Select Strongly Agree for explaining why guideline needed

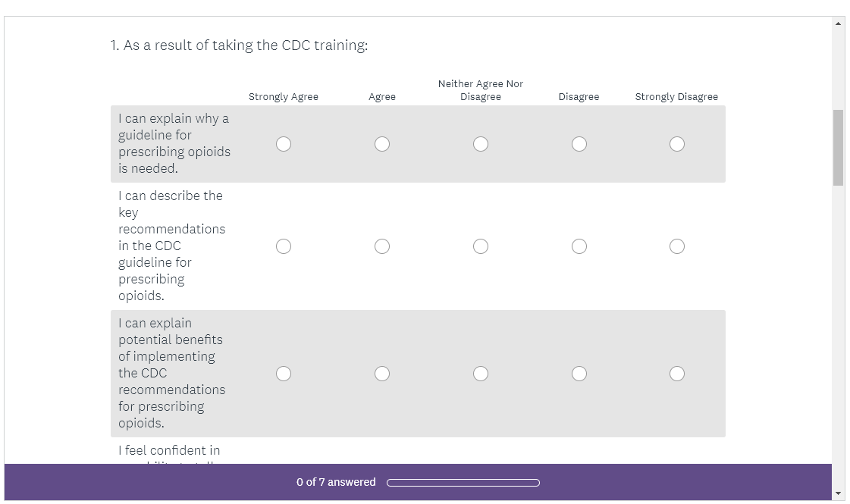[284, 144]
